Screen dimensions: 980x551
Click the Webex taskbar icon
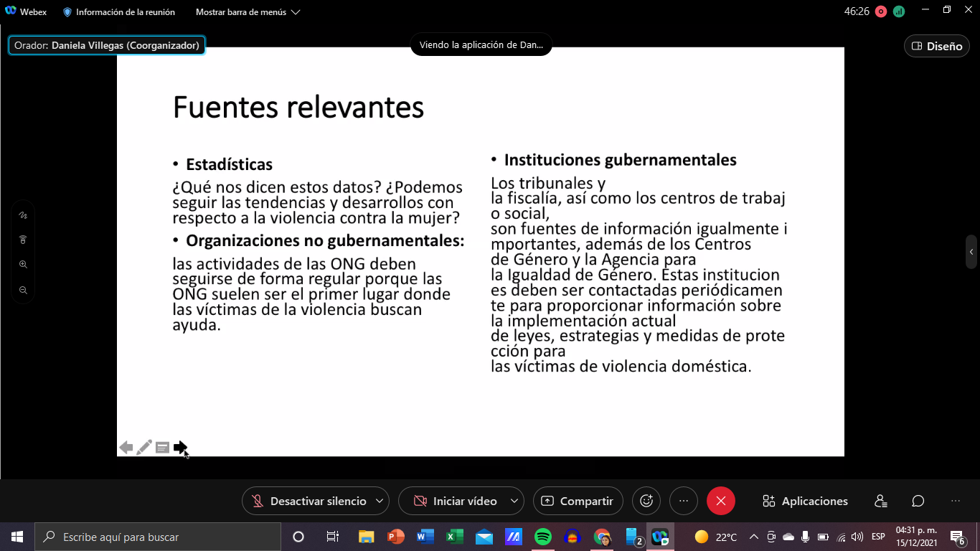click(x=660, y=537)
